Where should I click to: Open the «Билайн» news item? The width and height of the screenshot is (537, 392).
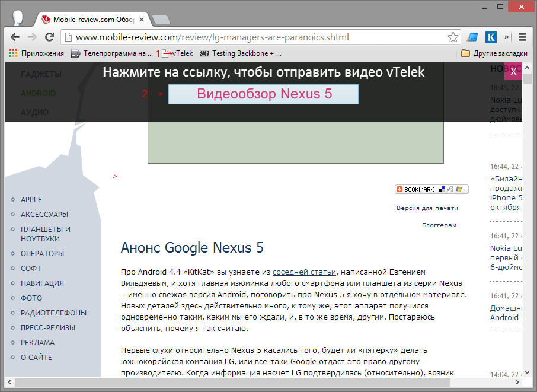[x=506, y=193]
